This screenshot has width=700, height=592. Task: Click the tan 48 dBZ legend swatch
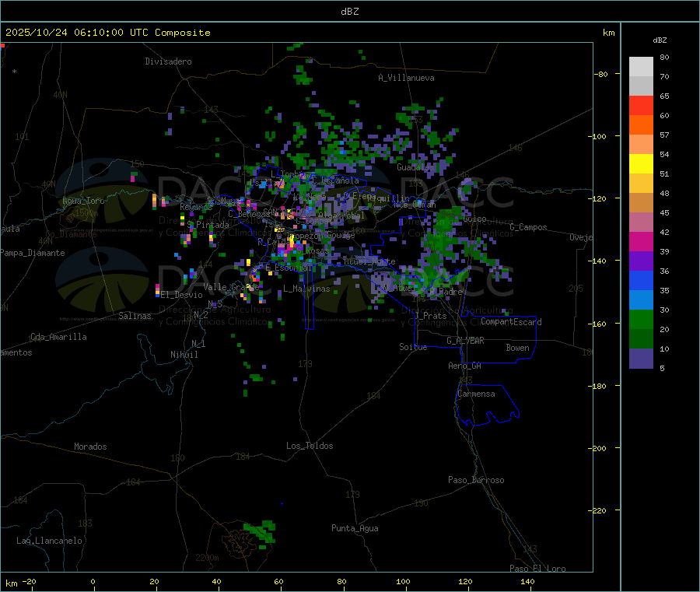pos(641,202)
